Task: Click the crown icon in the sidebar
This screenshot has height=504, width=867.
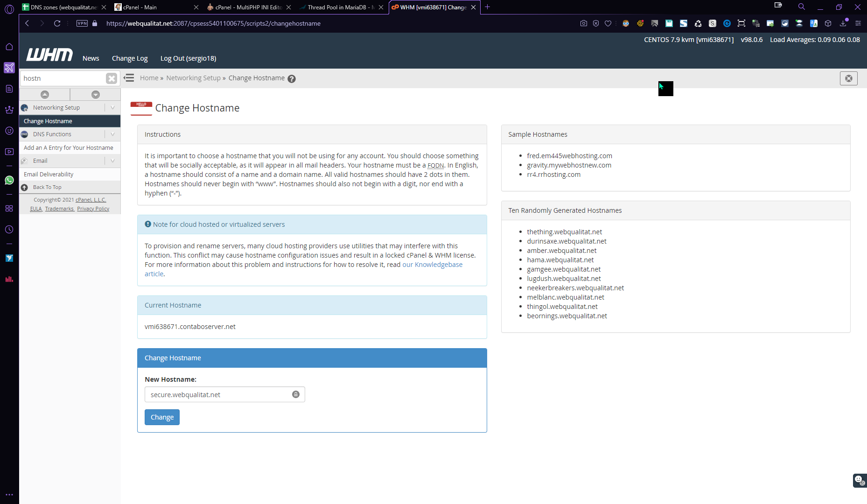Action: 9,110
